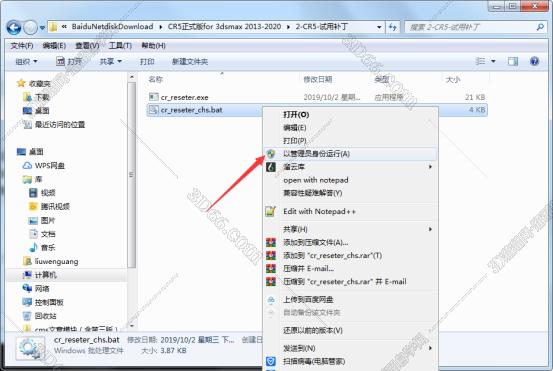Choose 以管理员身份运行(A) with shield icon
Image resolution: width=553 pixels, height=371 pixels.
(x=351, y=154)
